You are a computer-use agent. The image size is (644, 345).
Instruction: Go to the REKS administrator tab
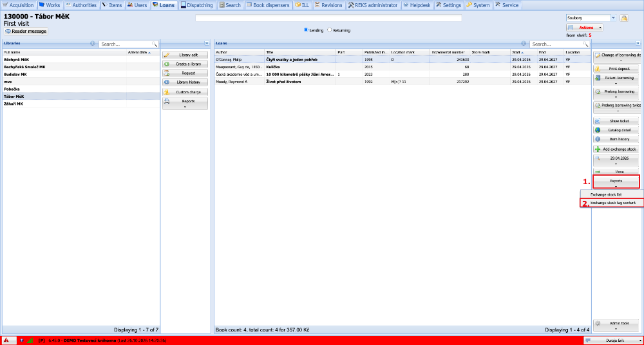coord(373,5)
